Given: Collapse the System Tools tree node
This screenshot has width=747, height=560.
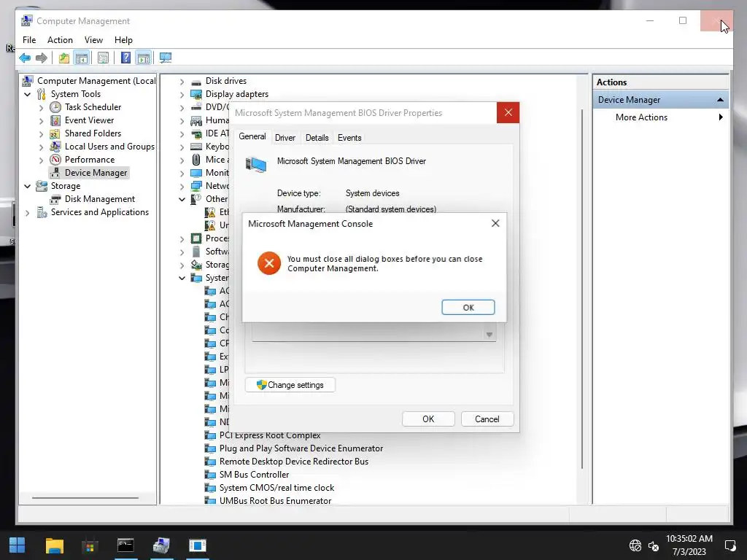Looking at the screenshot, I should tap(28, 94).
